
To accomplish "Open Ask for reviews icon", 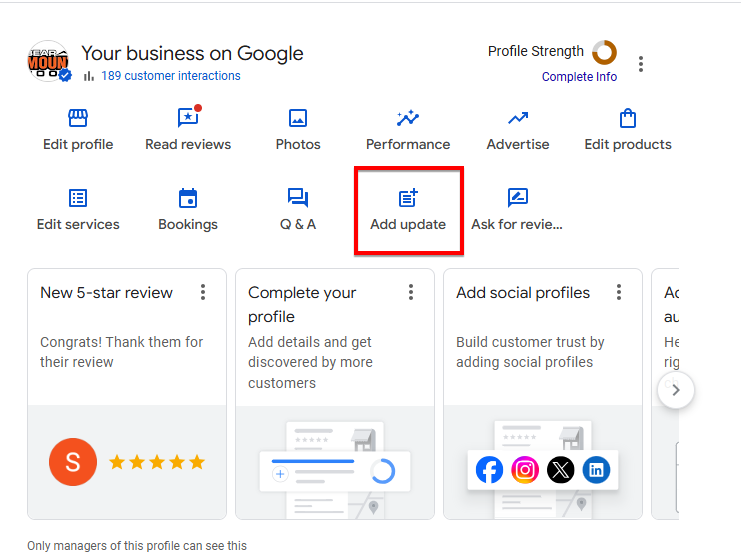I will click(517, 198).
